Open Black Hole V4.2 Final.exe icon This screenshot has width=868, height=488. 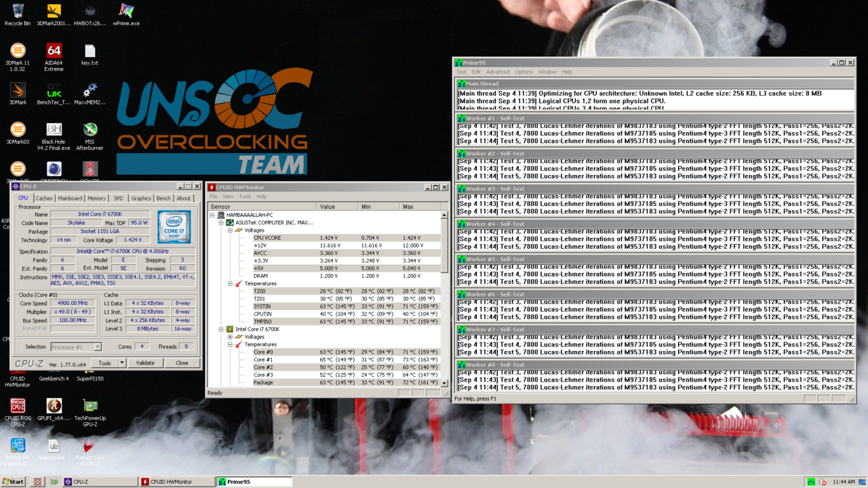click(x=54, y=136)
